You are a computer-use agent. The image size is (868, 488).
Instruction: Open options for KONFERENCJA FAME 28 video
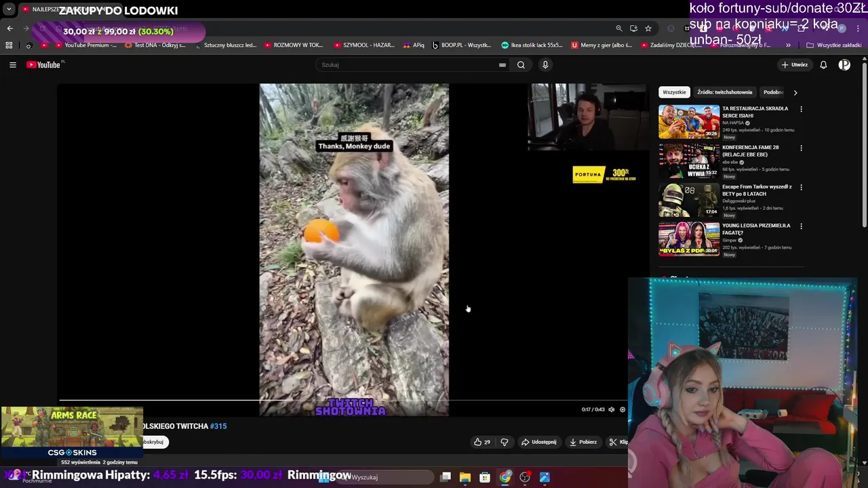(801, 148)
